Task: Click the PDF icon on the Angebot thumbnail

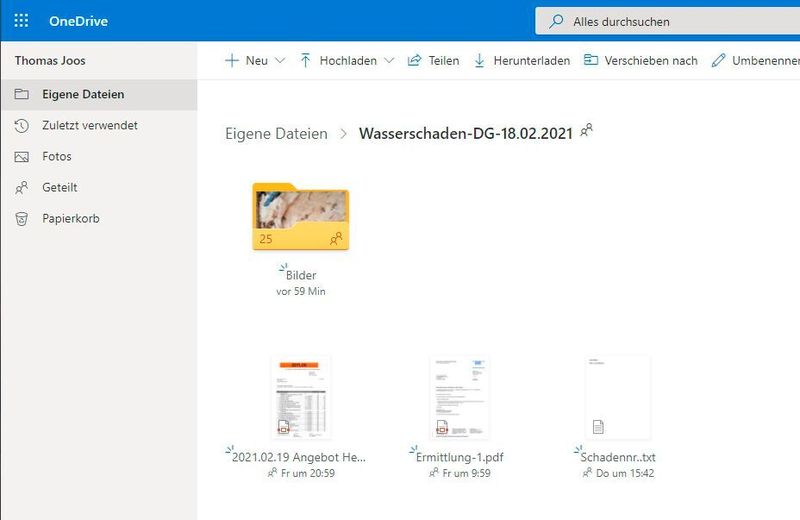Action: [x=283, y=427]
